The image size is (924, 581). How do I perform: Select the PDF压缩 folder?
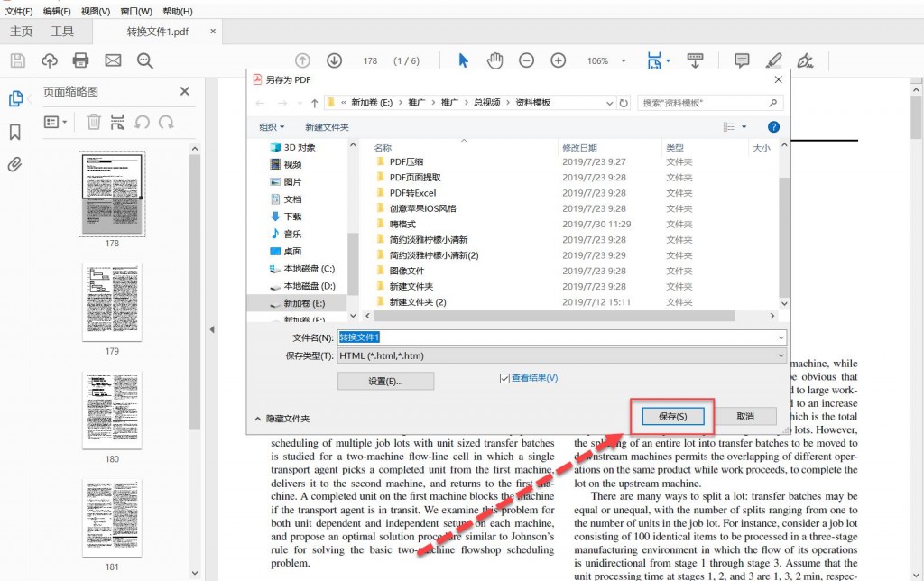click(406, 162)
